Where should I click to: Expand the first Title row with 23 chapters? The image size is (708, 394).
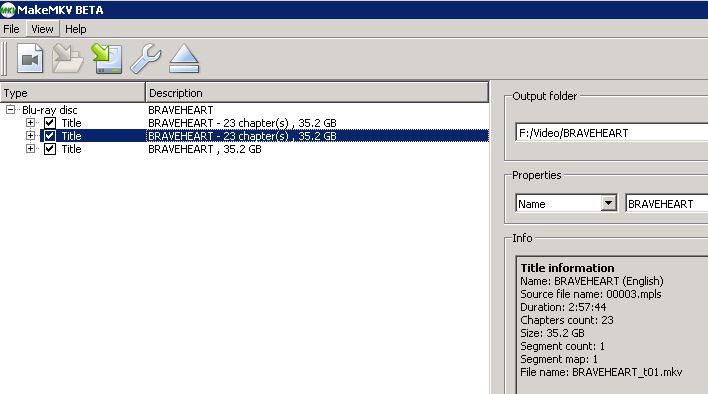[30, 123]
